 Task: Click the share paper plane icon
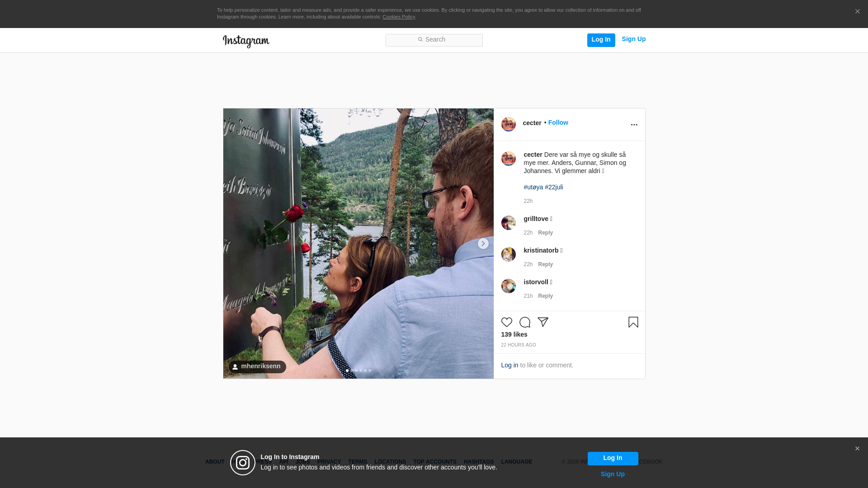point(542,322)
